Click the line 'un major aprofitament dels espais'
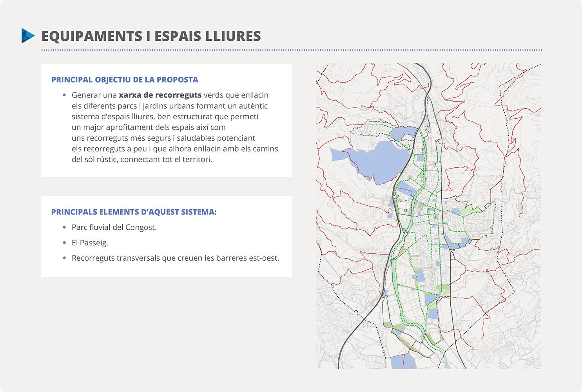The width and height of the screenshot is (582, 392). click(x=149, y=127)
